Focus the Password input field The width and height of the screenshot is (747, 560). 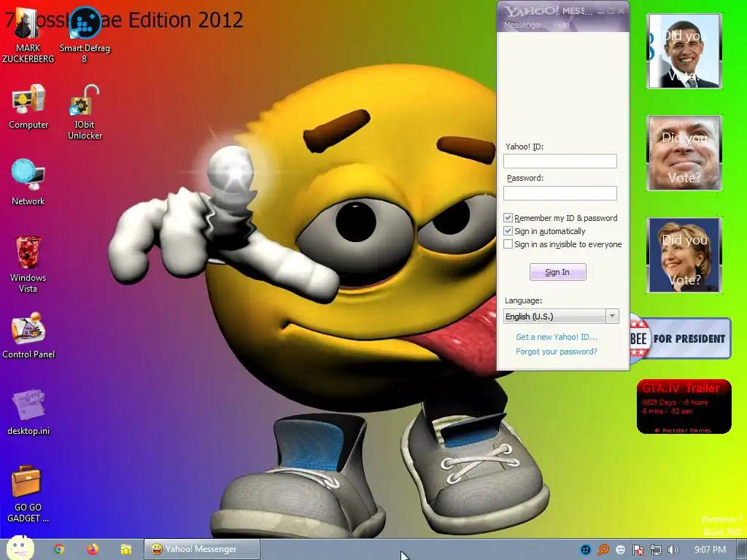coord(560,192)
